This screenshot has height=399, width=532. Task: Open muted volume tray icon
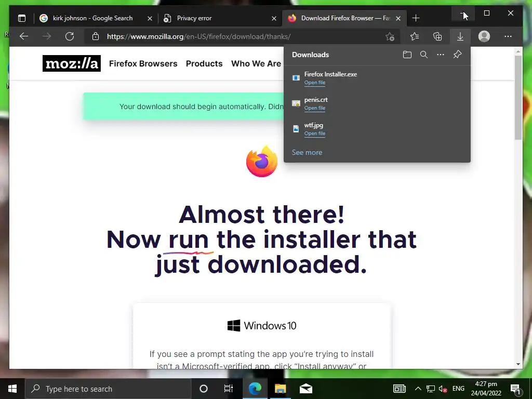(x=443, y=389)
